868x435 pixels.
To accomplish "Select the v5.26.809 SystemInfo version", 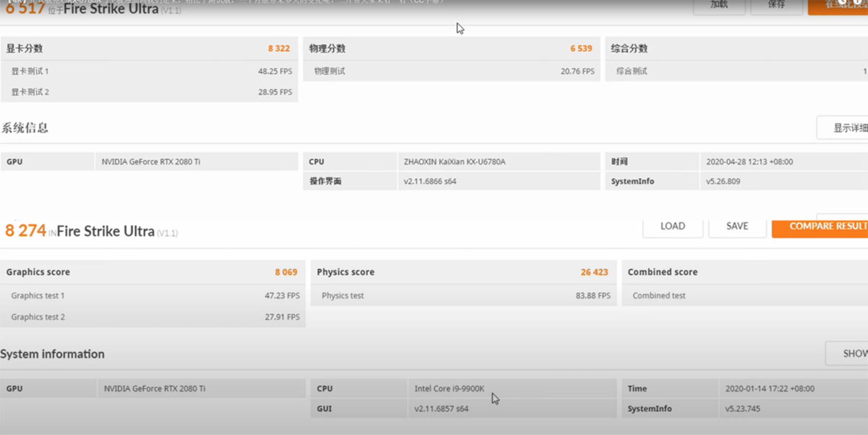I will (x=723, y=181).
